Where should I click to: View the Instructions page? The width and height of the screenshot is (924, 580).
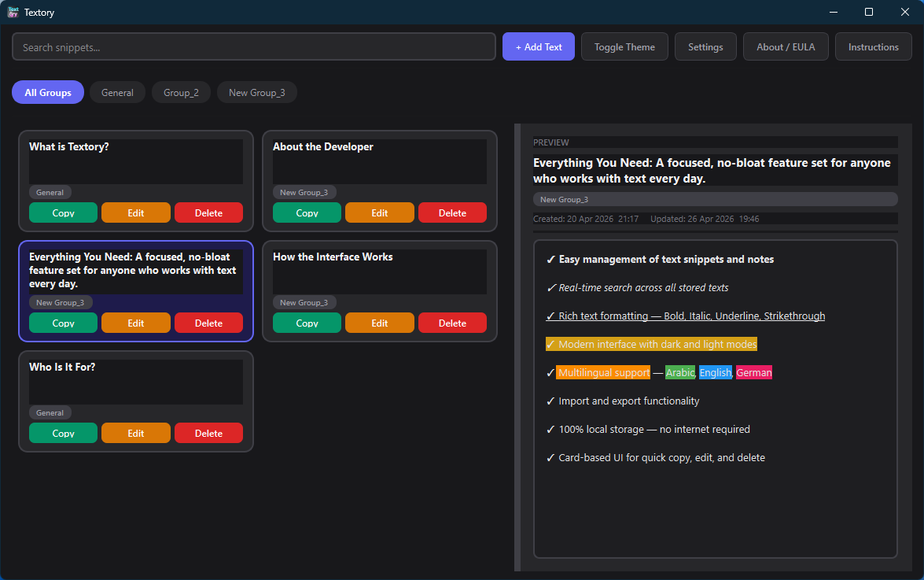point(873,46)
